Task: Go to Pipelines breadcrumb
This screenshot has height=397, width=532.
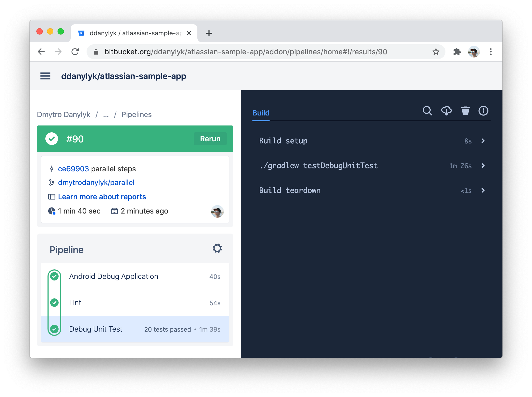Action: 136,114
